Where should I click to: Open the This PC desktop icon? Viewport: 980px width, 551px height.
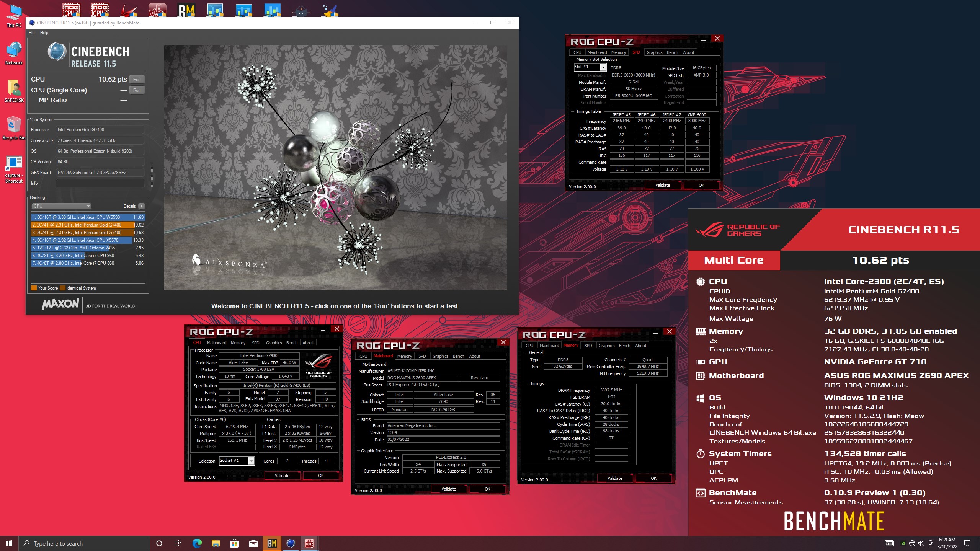[x=14, y=15]
